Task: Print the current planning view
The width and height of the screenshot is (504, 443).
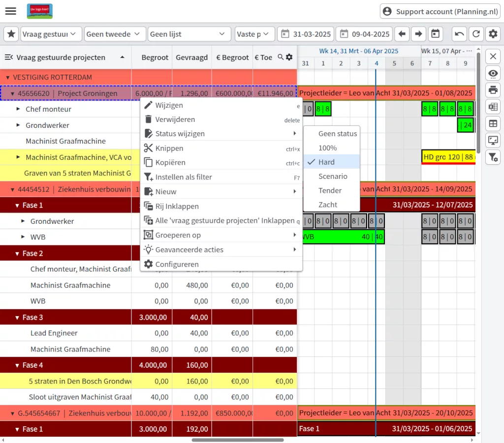Action: [x=493, y=90]
